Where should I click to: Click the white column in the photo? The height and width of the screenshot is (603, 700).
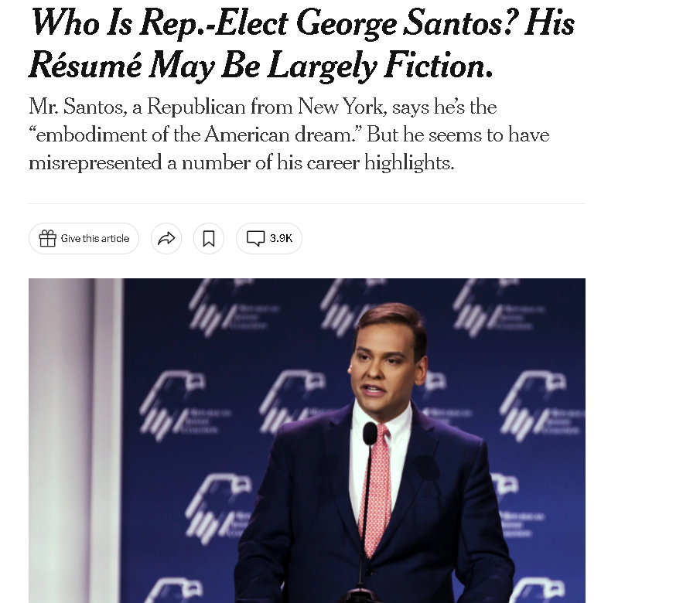(x=76, y=441)
